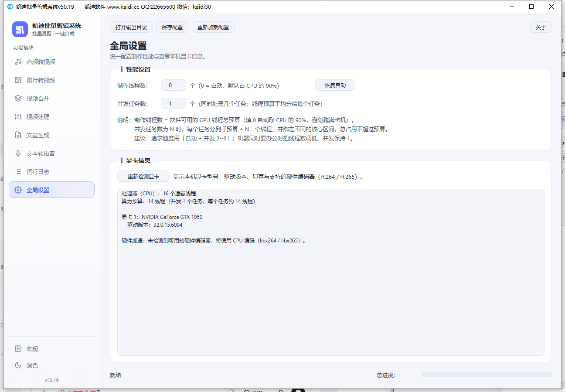Click the purple 凯 app logo
This screenshot has width=565, height=392.
tap(20, 29)
